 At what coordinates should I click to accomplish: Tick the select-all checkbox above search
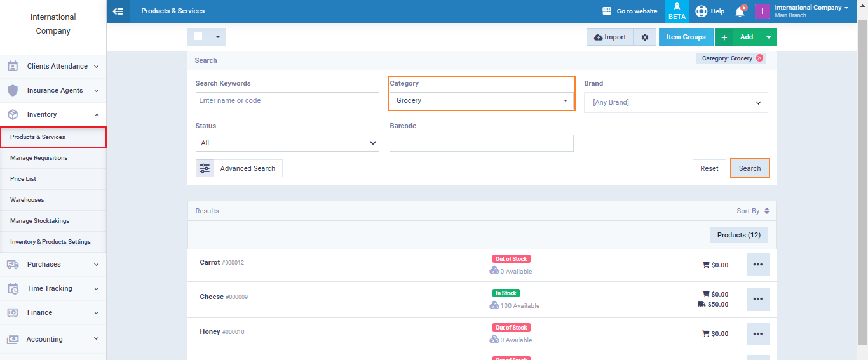point(198,37)
